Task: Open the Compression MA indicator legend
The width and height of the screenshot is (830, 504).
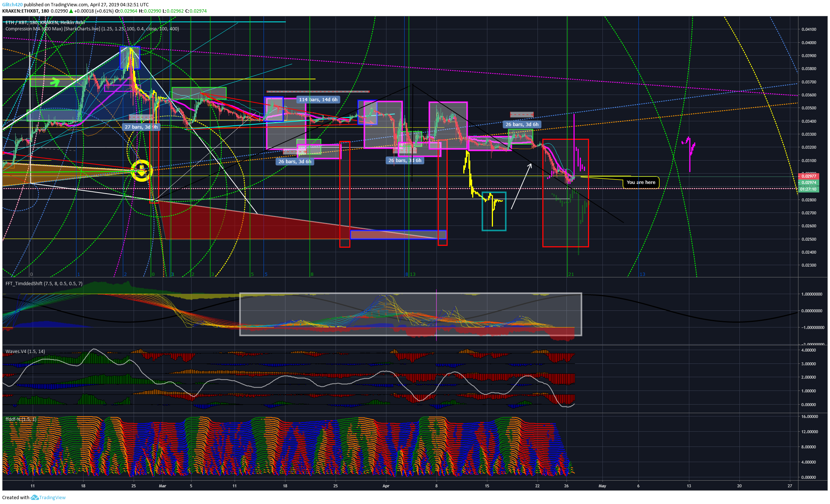Action: tap(92, 29)
